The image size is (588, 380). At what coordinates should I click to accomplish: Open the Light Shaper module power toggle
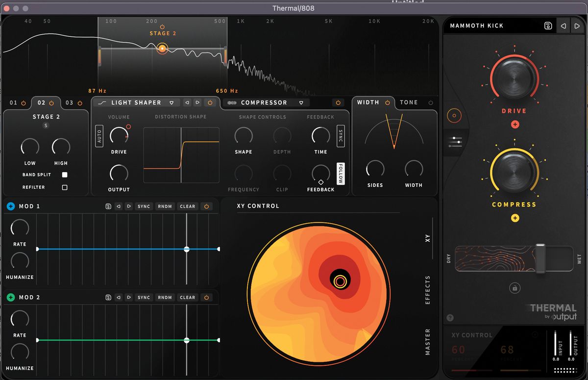click(209, 103)
